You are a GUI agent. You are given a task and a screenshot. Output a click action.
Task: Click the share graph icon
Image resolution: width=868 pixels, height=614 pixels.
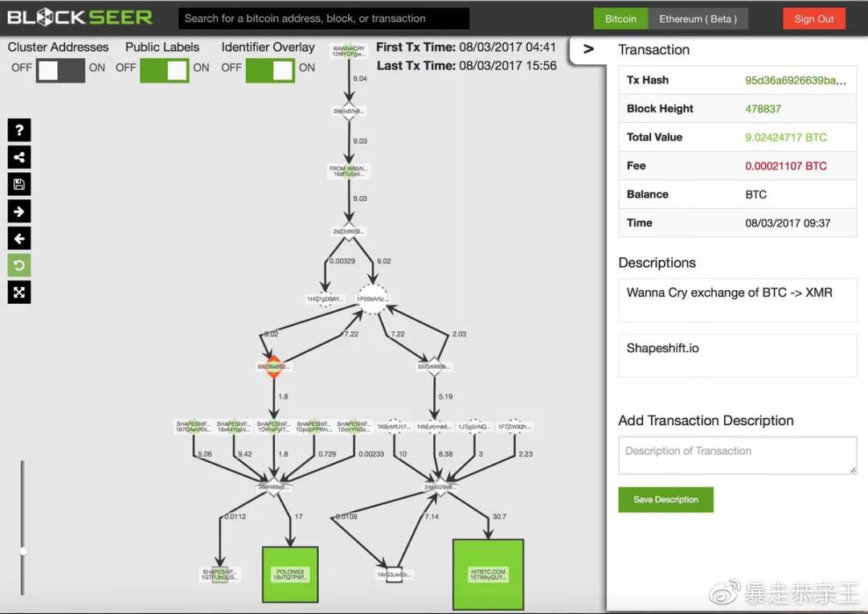point(19,158)
